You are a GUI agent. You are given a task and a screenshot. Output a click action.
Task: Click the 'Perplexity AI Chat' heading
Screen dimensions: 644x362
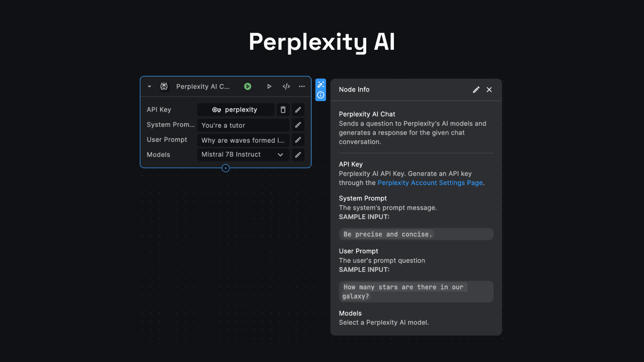[x=367, y=114]
